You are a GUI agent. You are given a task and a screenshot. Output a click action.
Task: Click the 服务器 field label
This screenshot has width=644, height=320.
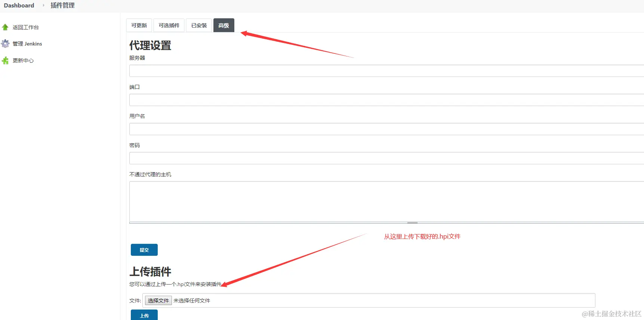point(137,58)
